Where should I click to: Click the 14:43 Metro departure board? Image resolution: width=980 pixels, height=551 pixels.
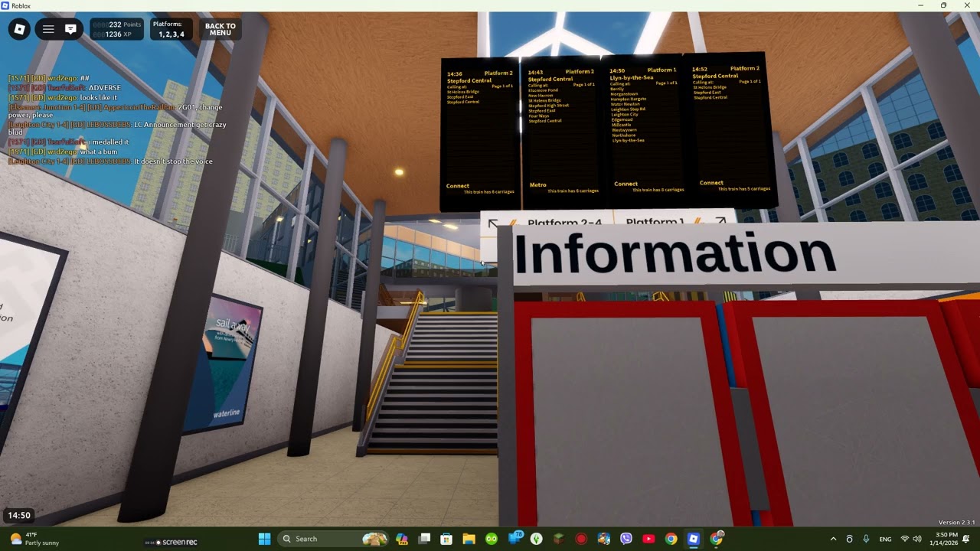click(x=563, y=134)
